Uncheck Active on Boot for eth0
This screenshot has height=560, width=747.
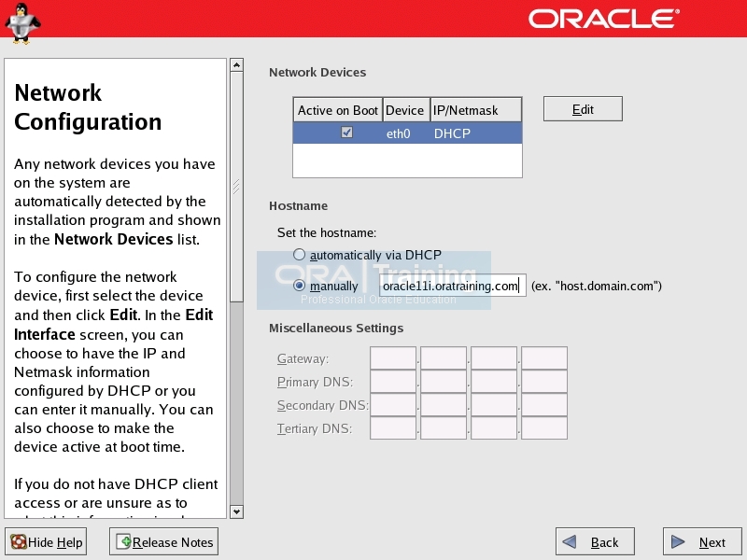click(346, 133)
